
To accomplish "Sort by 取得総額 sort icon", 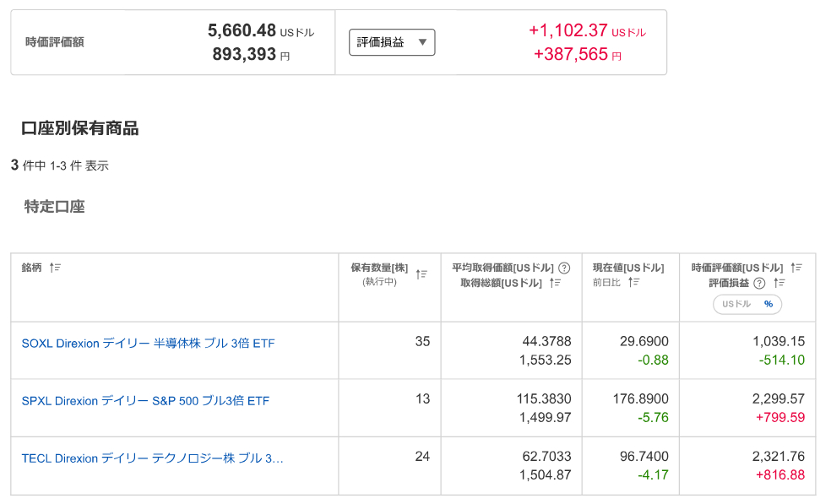I will (x=555, y=283).
